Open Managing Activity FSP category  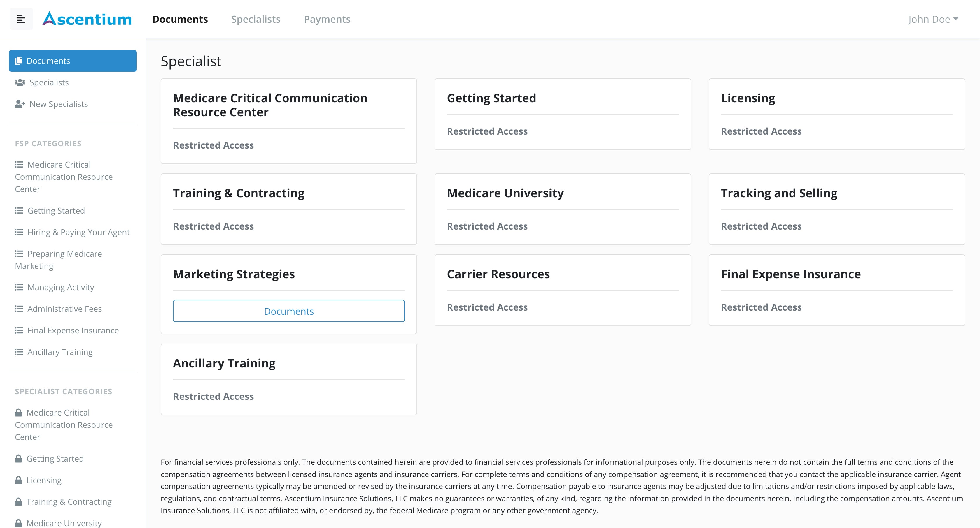click(60, 287)
